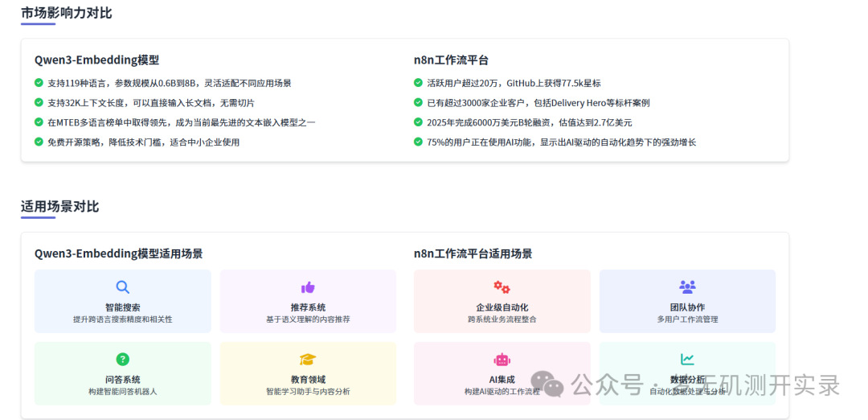The height and width of the screenshot is (420, 868).
Task: Click the Qwen3-Embedding模型适用场景 heading
Action: [118, 253]
